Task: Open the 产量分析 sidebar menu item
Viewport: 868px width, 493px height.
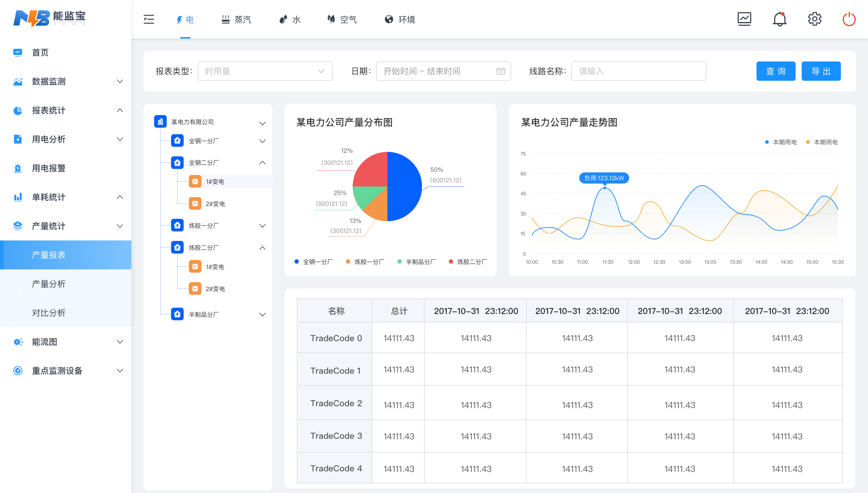Action: coord(49,284)
